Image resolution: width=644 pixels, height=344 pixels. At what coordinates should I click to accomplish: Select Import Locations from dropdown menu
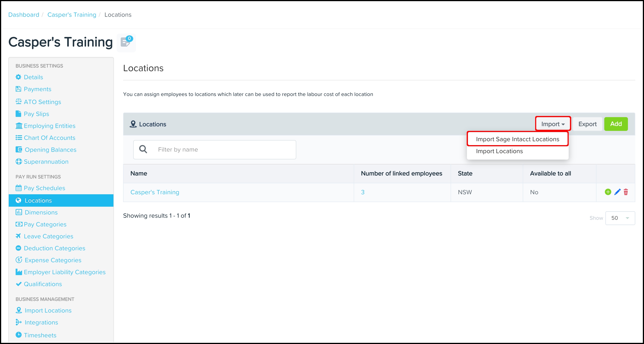499,151
